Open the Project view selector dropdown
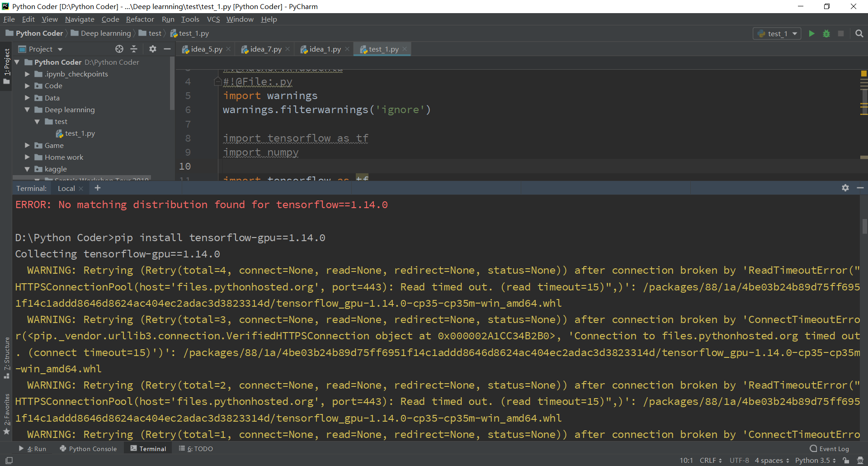 pos(40,49)
